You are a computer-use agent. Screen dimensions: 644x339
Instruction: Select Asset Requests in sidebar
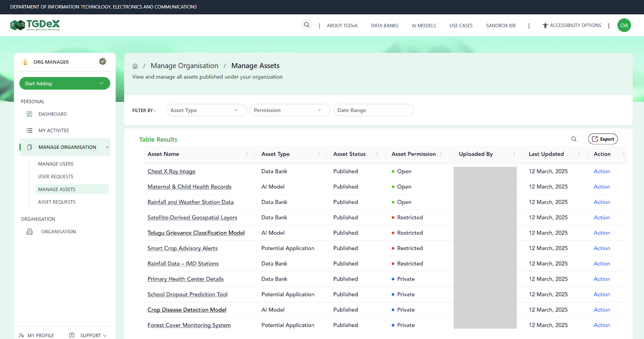(57, 202)
